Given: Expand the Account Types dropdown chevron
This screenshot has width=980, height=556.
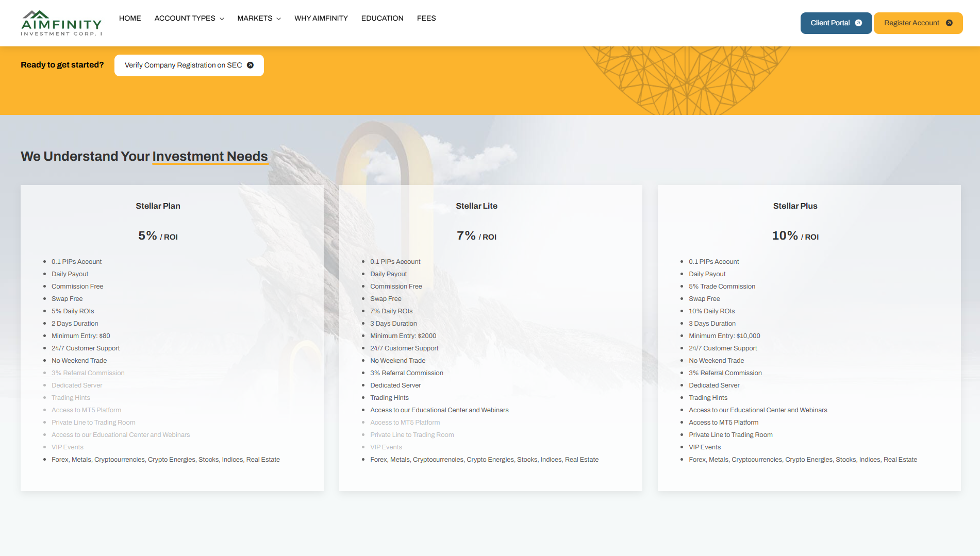Looking at the screenshot, I should 222,19.
